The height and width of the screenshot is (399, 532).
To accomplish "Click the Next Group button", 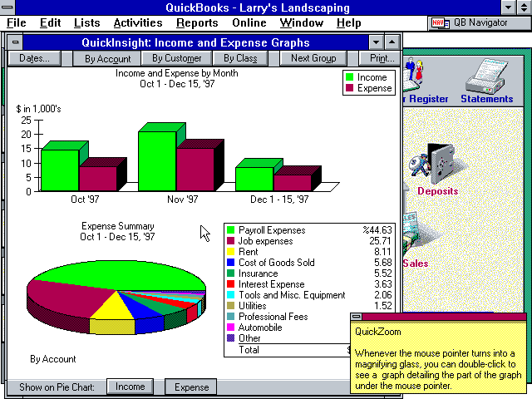I will tap(313, 58).
